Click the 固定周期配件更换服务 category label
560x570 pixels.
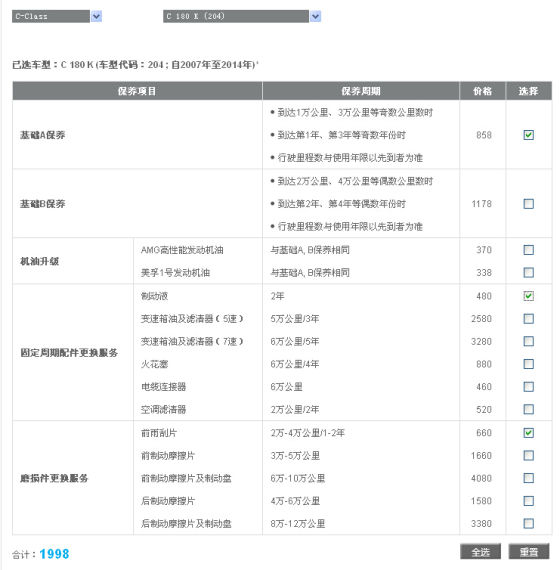69,353
